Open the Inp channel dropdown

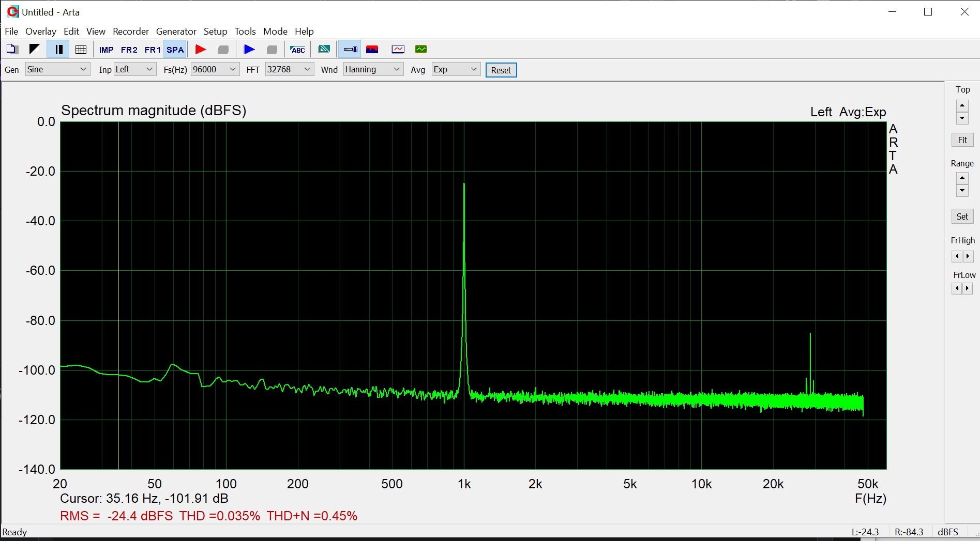[134, 69]
